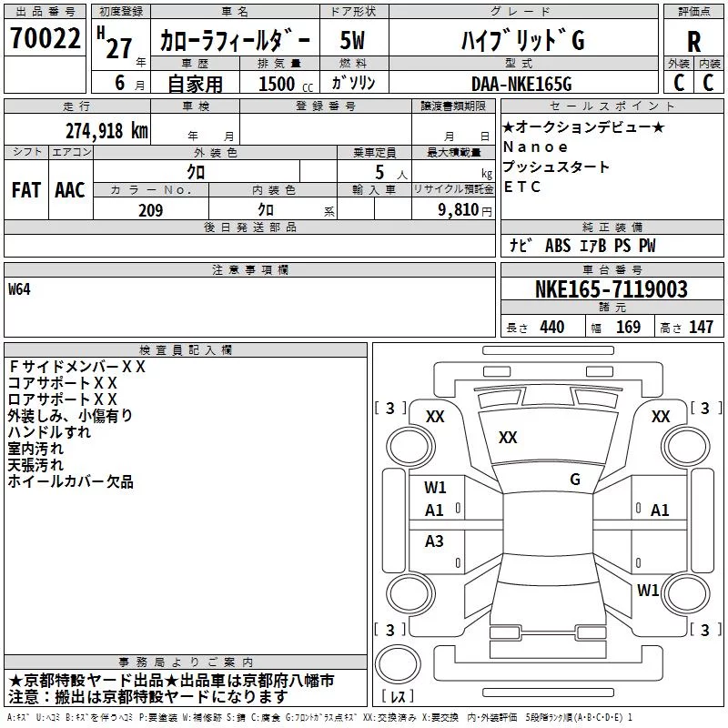Click the Nanoe sales point
This screenshot has height=728, width=728.
tap(535, 147)
